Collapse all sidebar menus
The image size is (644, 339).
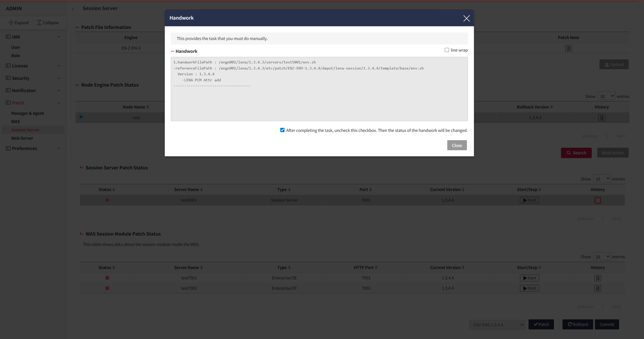[x=48, y=23]
